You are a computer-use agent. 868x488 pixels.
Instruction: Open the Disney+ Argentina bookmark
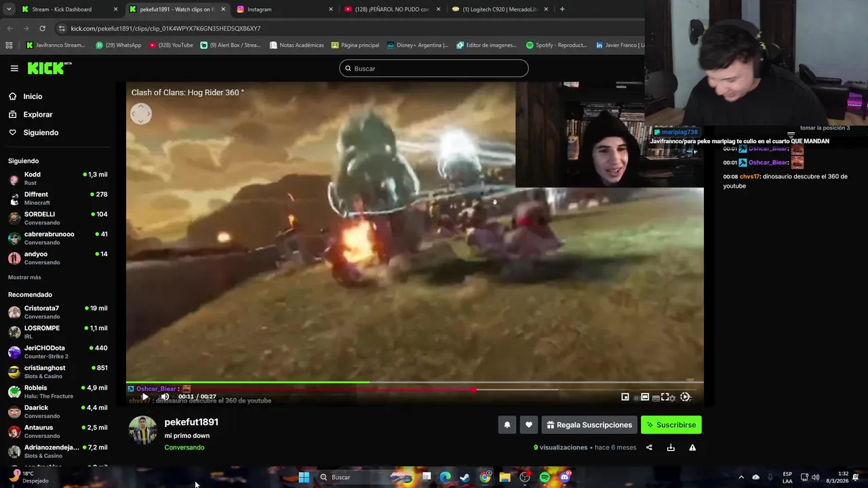417,45
